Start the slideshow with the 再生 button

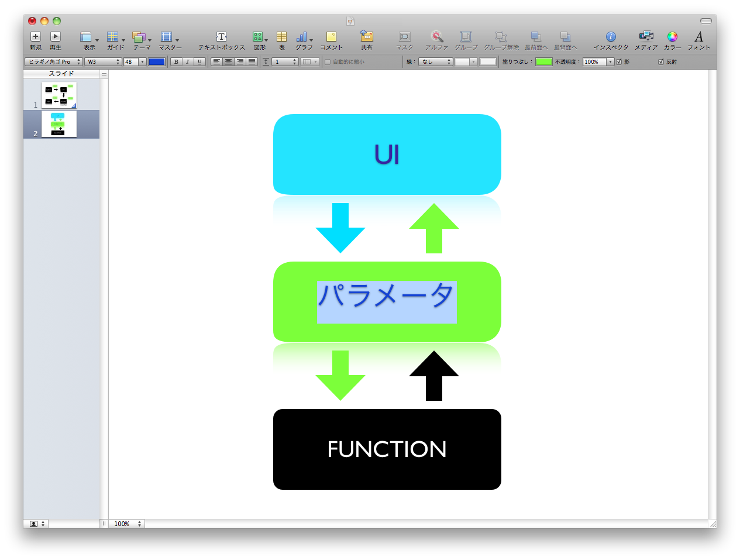56,36
